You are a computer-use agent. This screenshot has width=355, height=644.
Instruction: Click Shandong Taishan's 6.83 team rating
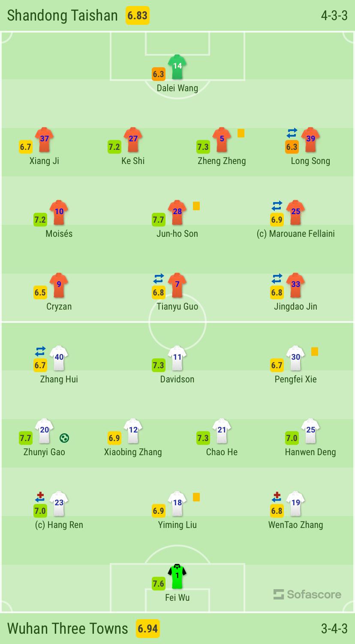[137, 15]
